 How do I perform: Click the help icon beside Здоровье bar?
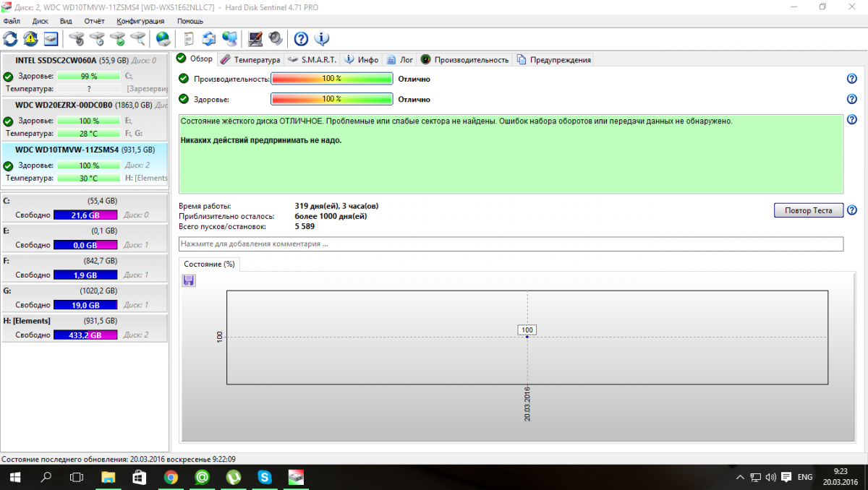(852, 99)
